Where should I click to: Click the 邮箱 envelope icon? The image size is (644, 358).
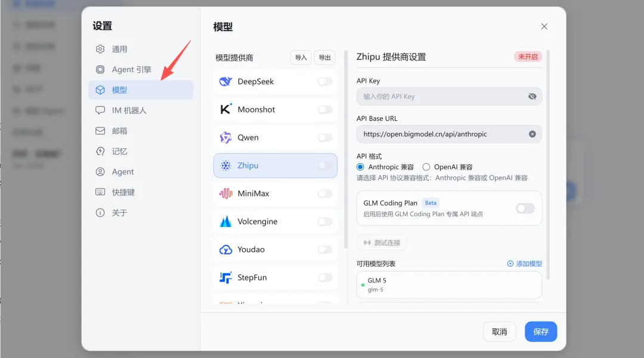tap(100, 131)
